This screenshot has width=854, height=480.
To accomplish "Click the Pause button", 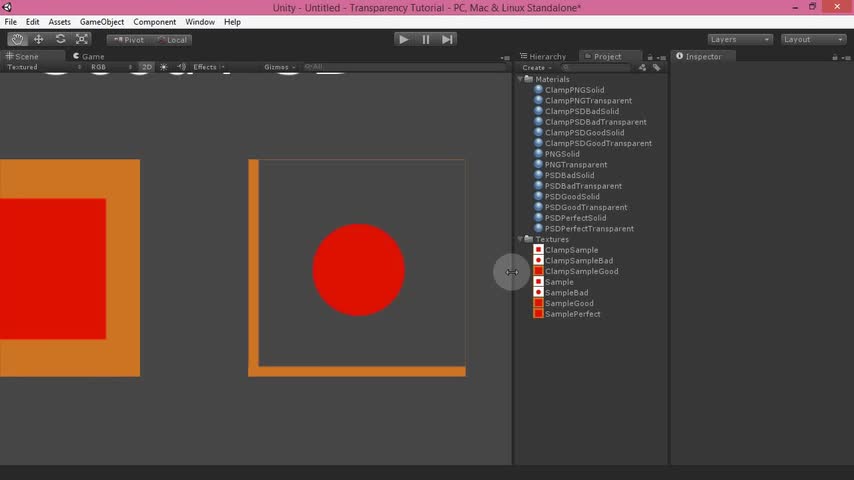I will (x=425, y=39).
